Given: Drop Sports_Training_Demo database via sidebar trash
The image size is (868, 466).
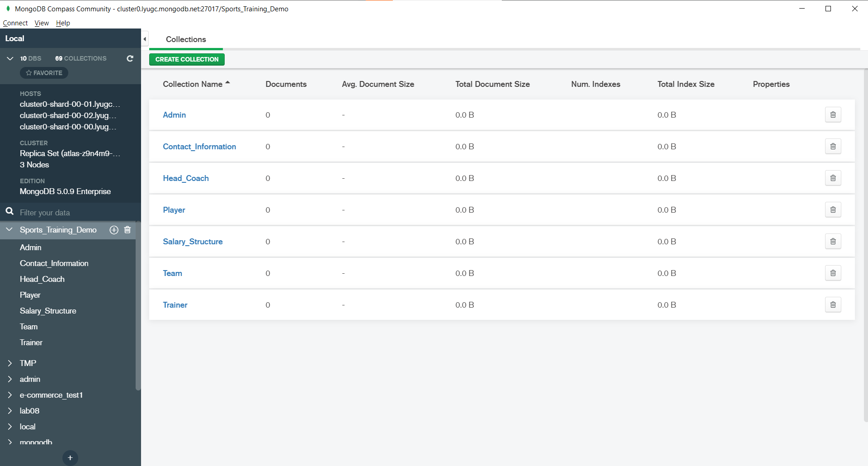Looking at the screenshot, I should (x=127, y=230).
